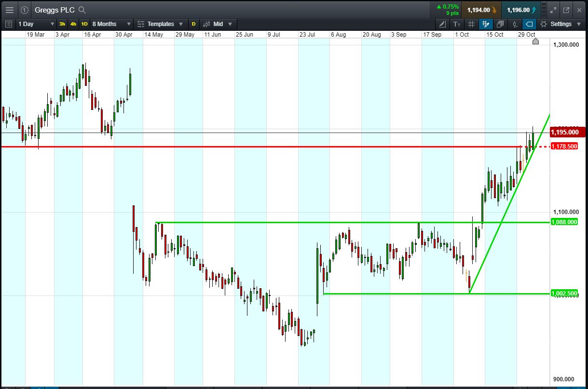Select the 1D timeframe shortcut
This screenshot has width=588, height=389.
click(x=84, y=24)
